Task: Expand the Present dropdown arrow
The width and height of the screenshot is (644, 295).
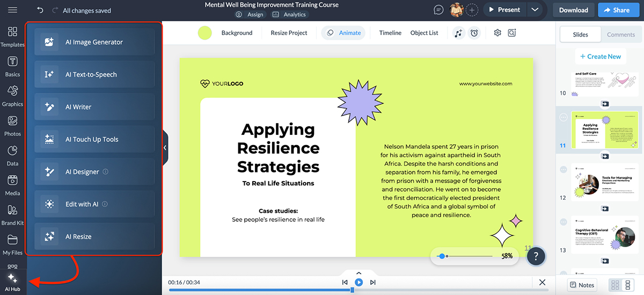Action: click(x=535, y=10)
